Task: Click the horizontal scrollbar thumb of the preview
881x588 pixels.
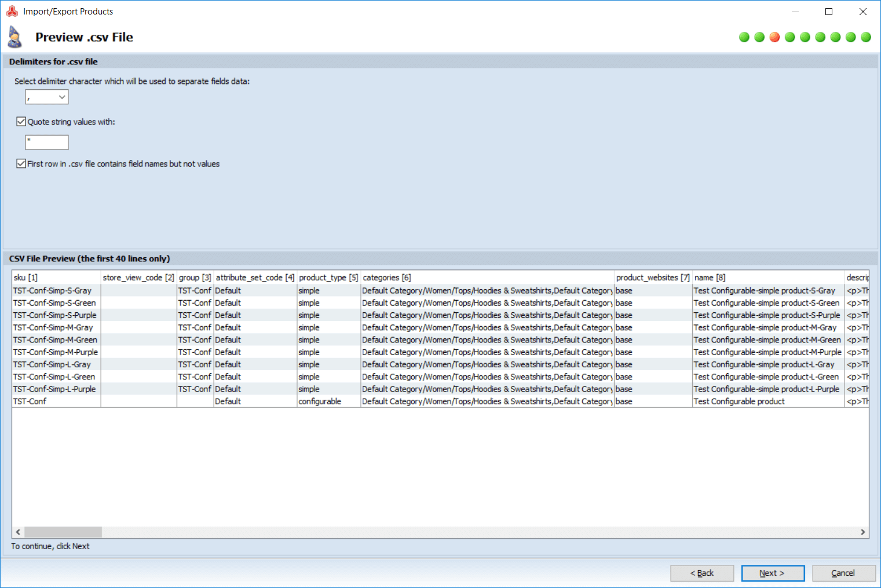Action: click(63, 532)
